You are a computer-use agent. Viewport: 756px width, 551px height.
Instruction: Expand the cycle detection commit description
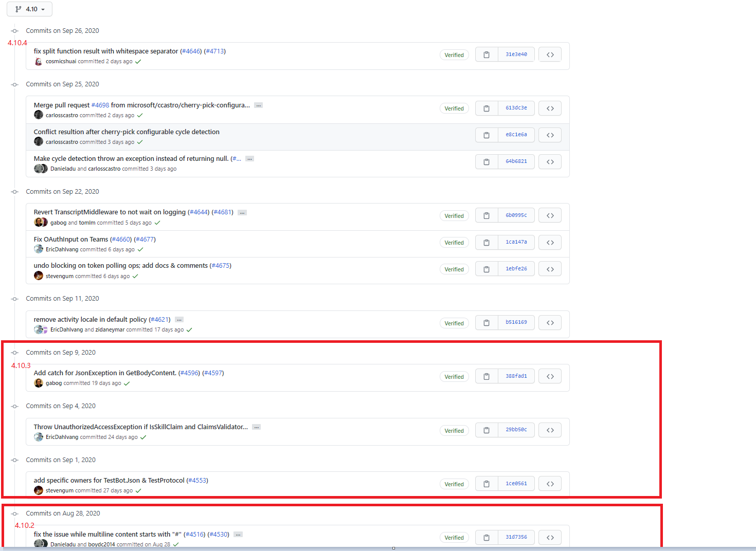249,158
